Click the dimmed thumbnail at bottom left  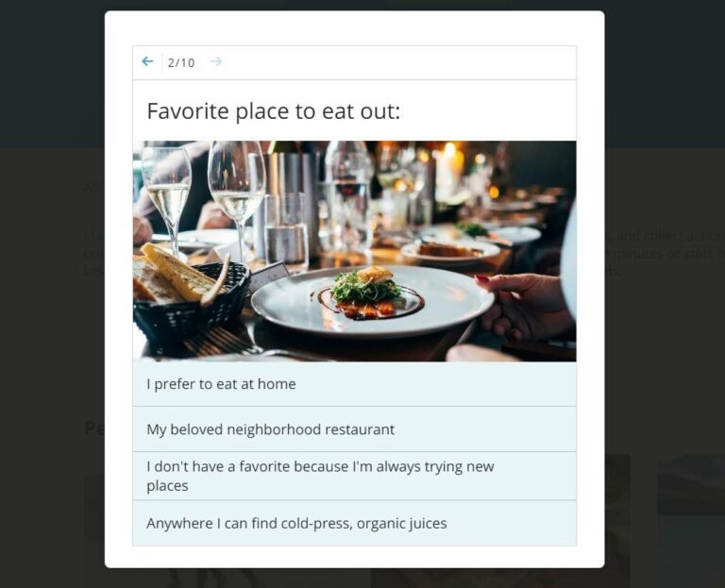tap(93, 529)
